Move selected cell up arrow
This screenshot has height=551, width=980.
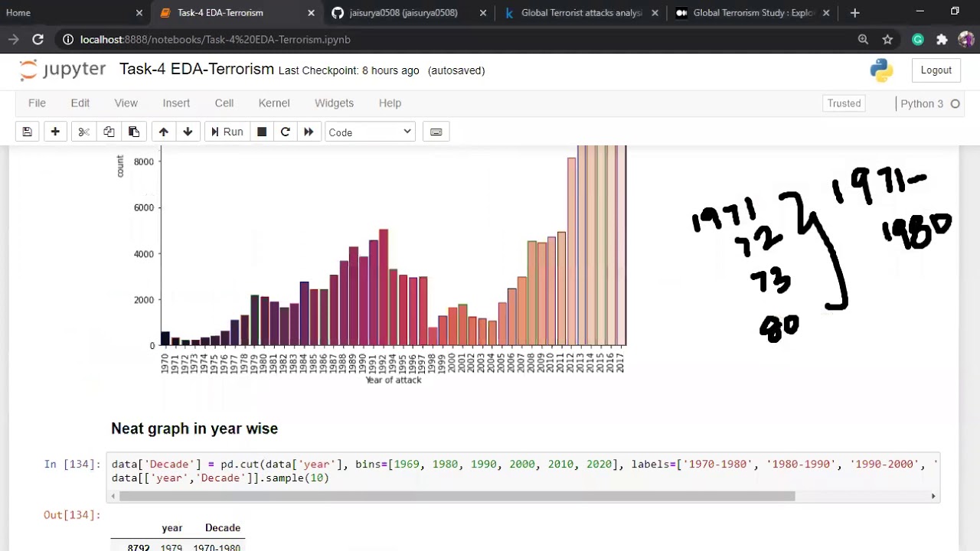pos(163,132)
